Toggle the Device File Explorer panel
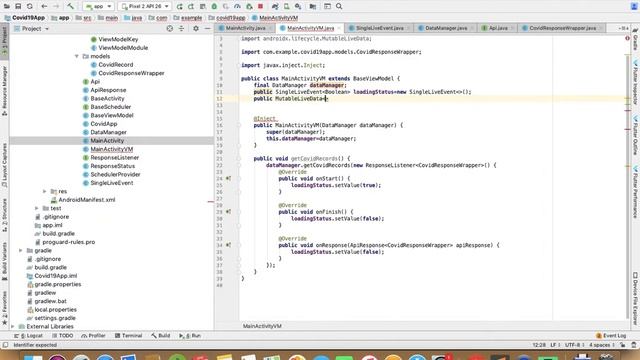The image size is (640, 360). 636,298
